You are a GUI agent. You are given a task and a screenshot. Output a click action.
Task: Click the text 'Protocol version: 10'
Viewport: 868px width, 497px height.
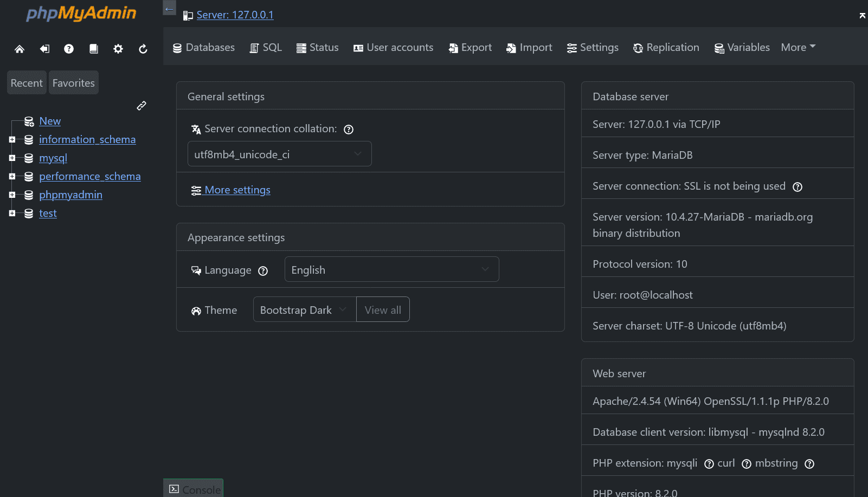pyautogui.click(x=640, y=264)
